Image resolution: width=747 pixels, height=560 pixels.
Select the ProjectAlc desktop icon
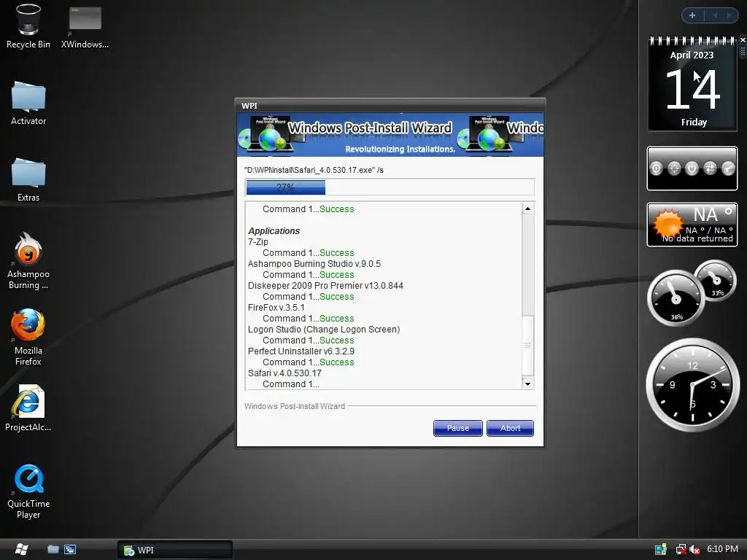(x=28, y=408)
